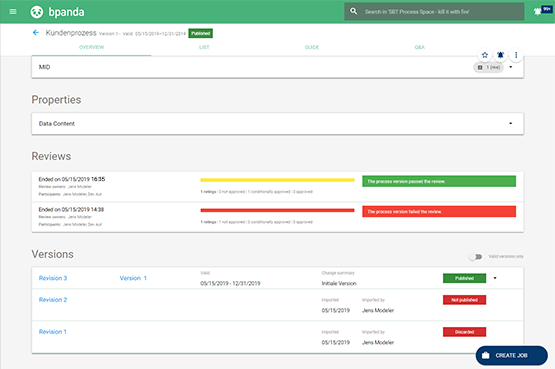The image size is (555, 369).
Task: Open dropdown next to Published status in Revision 3
Action: click(495, 278)
